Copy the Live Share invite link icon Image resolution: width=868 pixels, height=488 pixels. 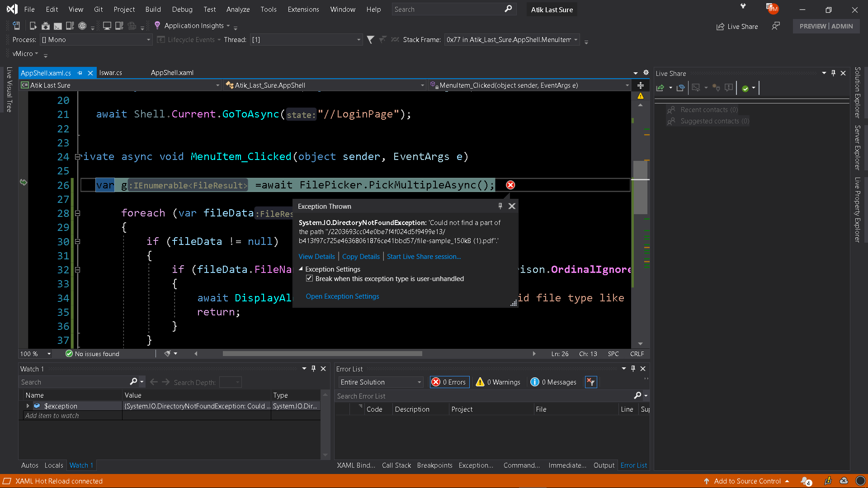[x=681, y=88]
